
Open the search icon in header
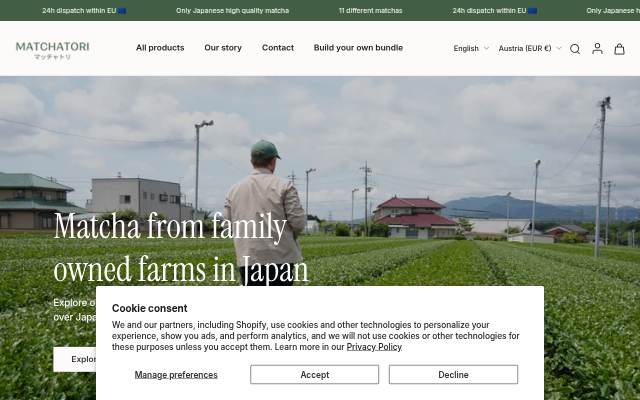tap(575, 49)
